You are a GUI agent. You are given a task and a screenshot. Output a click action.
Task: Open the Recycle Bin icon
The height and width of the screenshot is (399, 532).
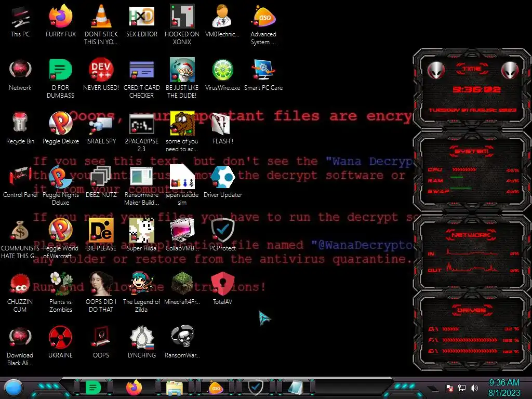(20, 128)
